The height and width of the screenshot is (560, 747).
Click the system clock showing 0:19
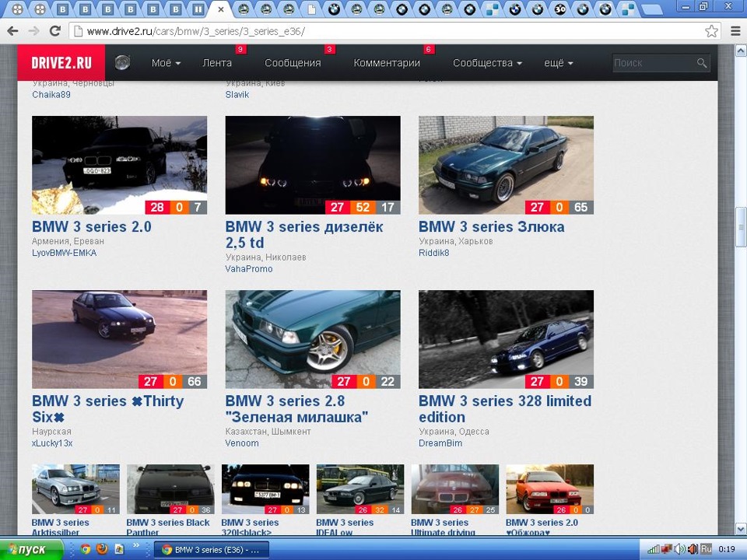click(x=727, y=550)
